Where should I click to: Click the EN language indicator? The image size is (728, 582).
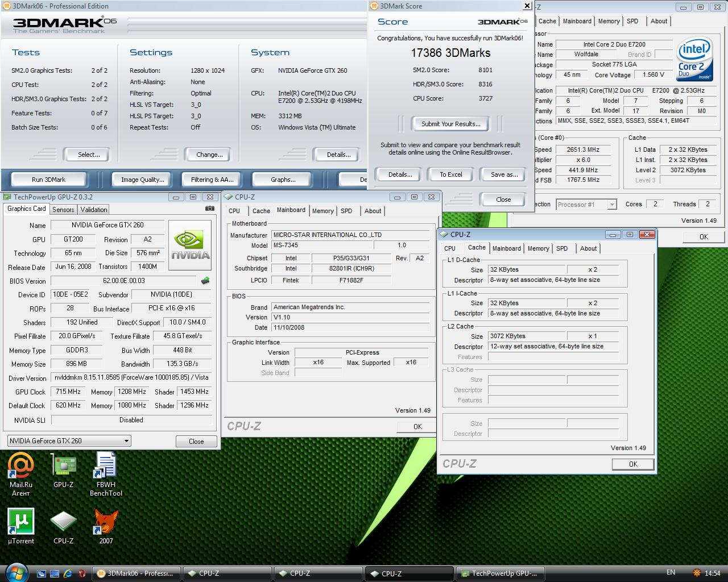click(x=671, y=572)
